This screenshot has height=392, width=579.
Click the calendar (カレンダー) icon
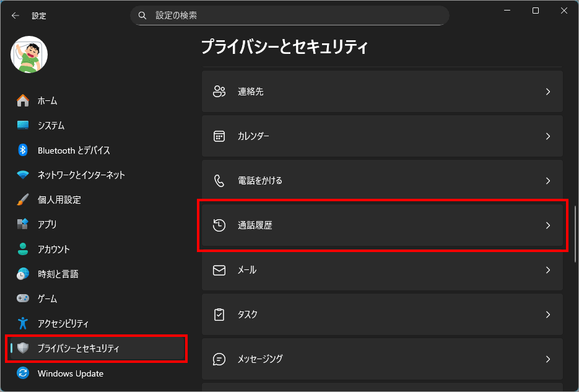pos(219,136)
